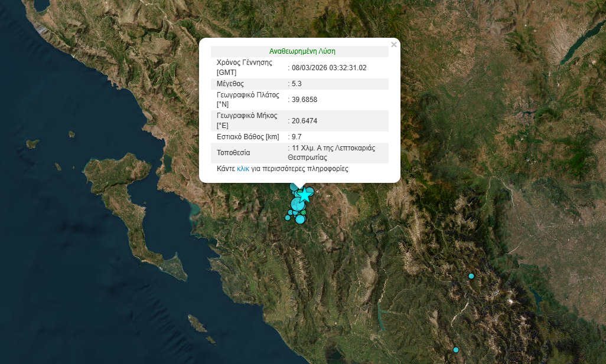Click the 'Μέγεθος' row label

click(230, 84)
